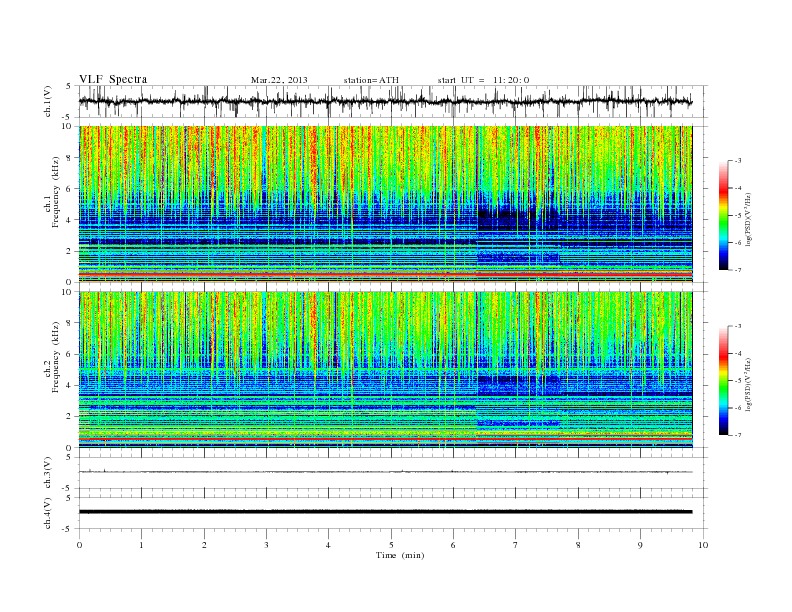
Task: Click the 'station=ATH' header text
Action: (x=371, y=80)
